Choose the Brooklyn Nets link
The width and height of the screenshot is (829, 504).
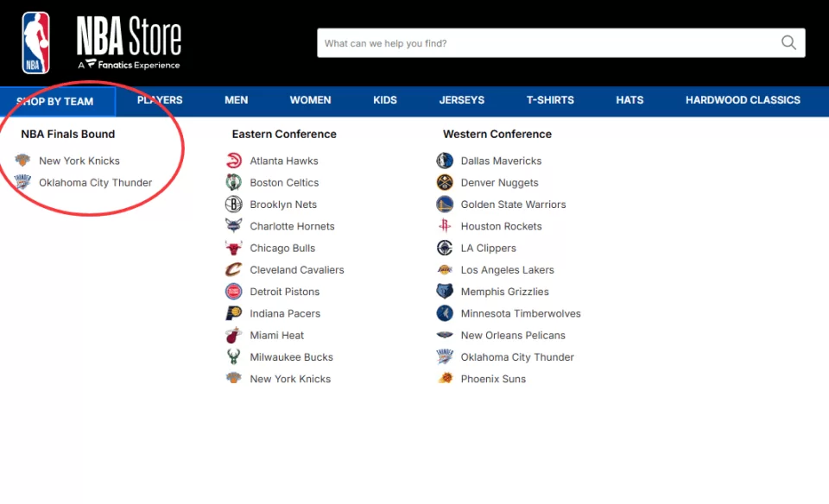tap(283, 205)
